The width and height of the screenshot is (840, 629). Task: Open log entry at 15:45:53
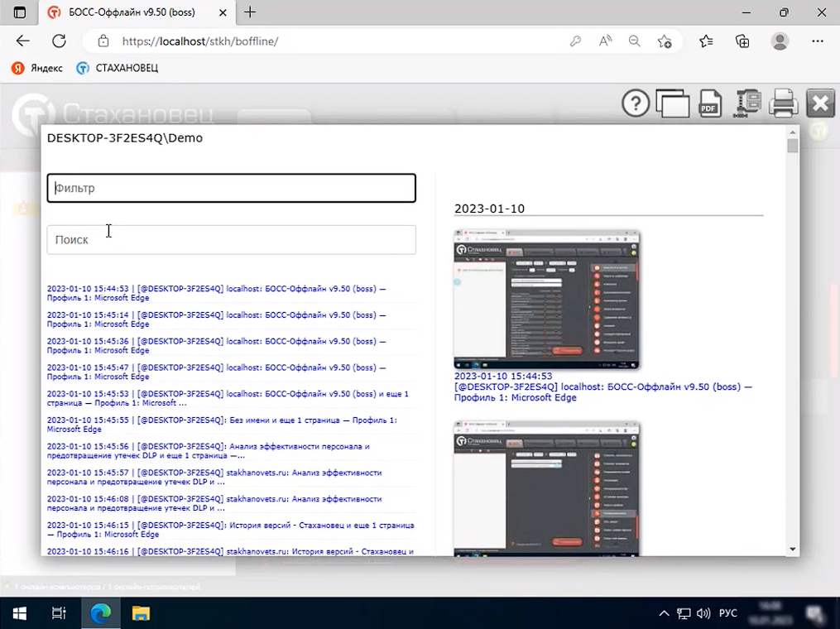tap(228, 398)
